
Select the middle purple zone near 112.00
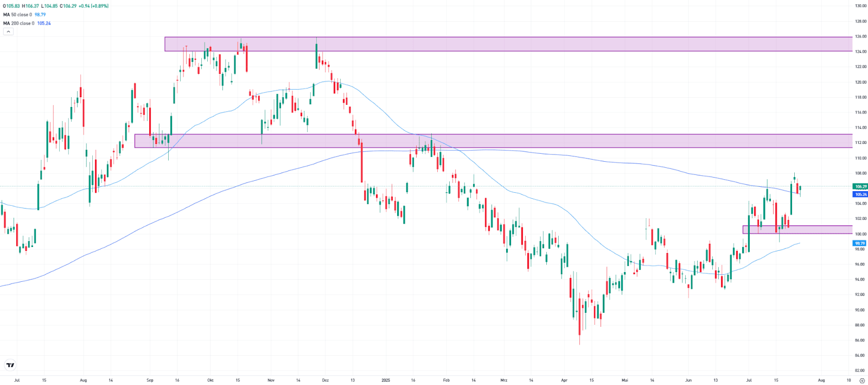[493, 141]
